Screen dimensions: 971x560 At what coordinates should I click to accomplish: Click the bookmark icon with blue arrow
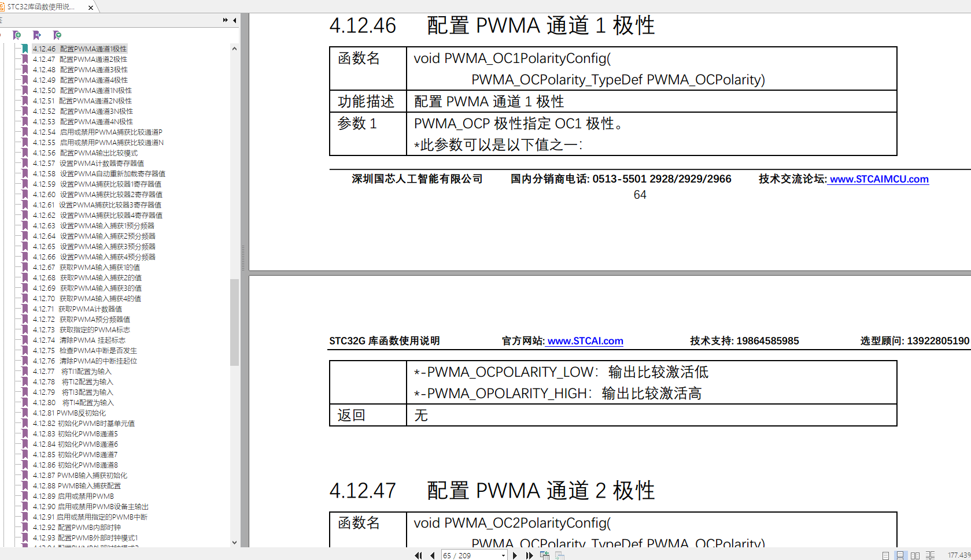pyautogui.click(x=37, y=36)
